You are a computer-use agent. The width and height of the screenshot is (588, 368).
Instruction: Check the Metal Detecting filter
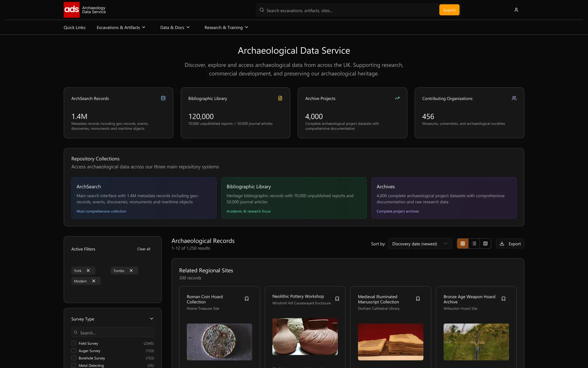click(x=73, y=365)
